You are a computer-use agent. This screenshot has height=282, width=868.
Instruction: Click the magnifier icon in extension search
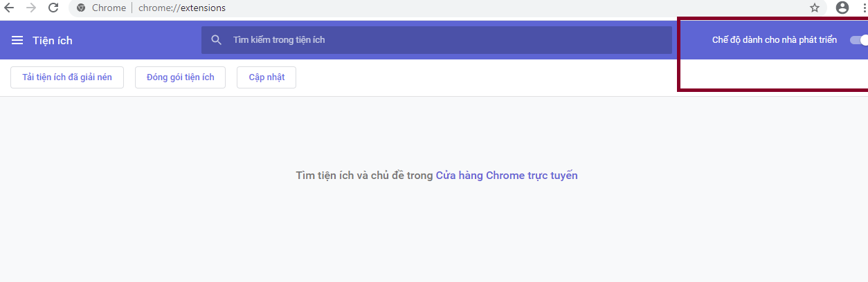pos(217,40)
